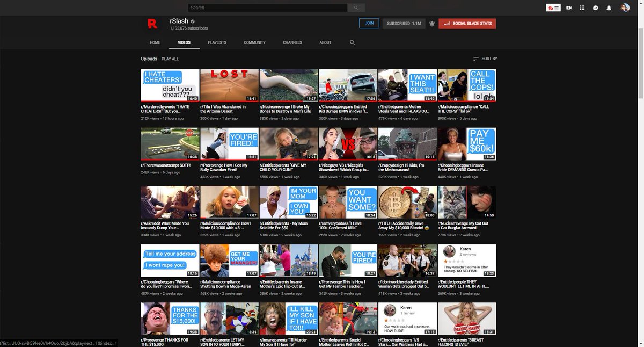Click the verified checkmark beside rSlash
Image resolution: width=644 pixels, height=347 pixels.
[x=193, y=21]
